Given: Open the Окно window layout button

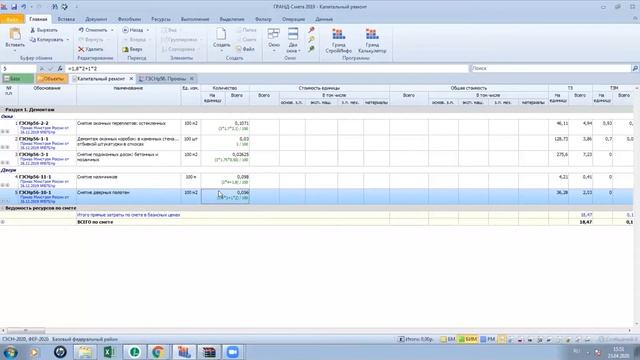Looking at the screenshot, I should 274,40.
